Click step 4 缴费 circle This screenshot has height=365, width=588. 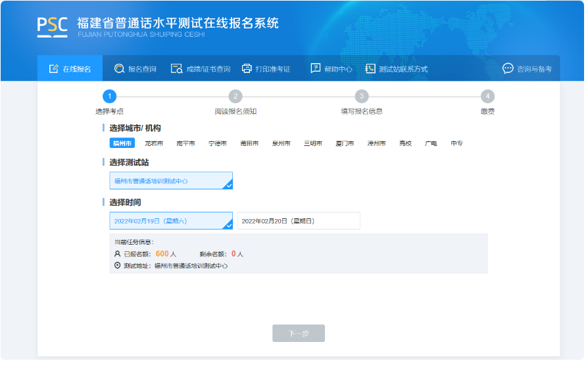tap(487, 97)
